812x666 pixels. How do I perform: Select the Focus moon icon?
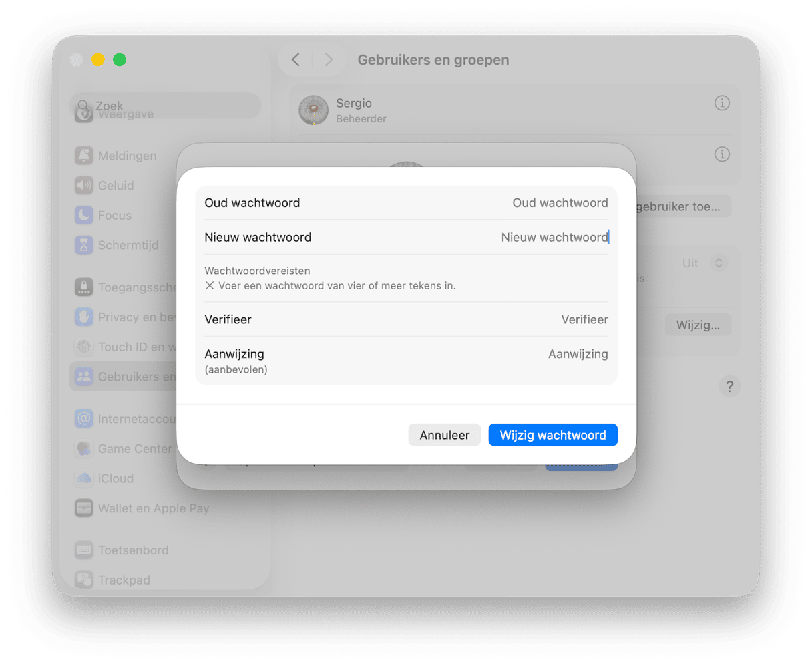(x=83, y=216)
